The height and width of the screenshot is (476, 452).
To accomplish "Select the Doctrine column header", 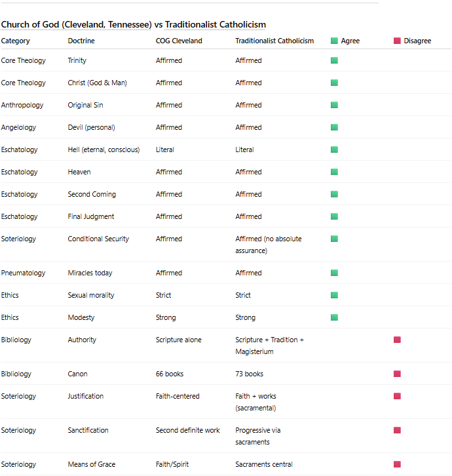I will 81,41.
